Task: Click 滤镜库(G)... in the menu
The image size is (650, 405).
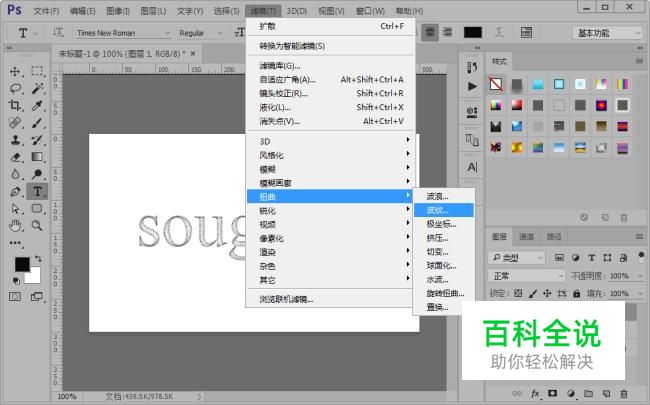Action: [x=330, y=65]
